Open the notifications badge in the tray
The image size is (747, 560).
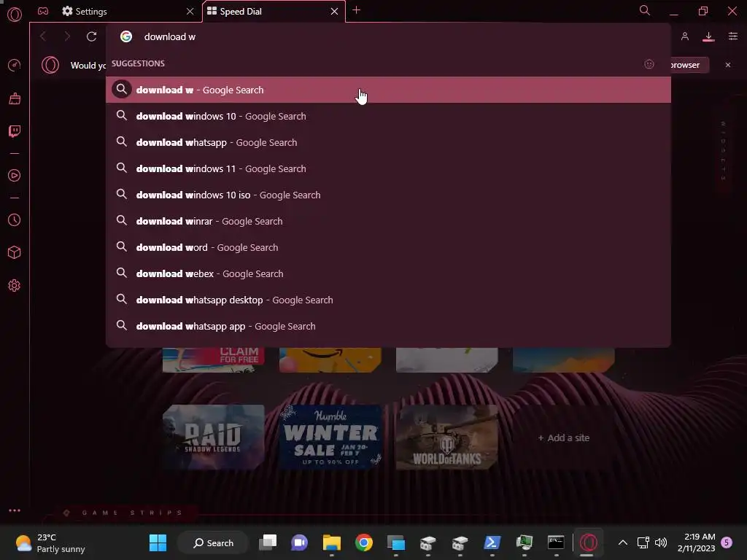[727, 542]
